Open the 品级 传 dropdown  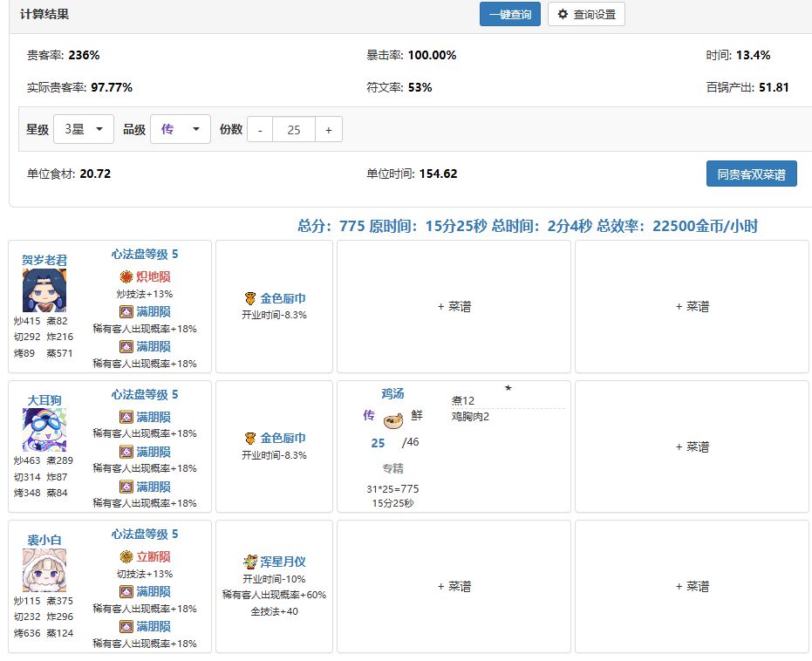click(x=181, y=129)
